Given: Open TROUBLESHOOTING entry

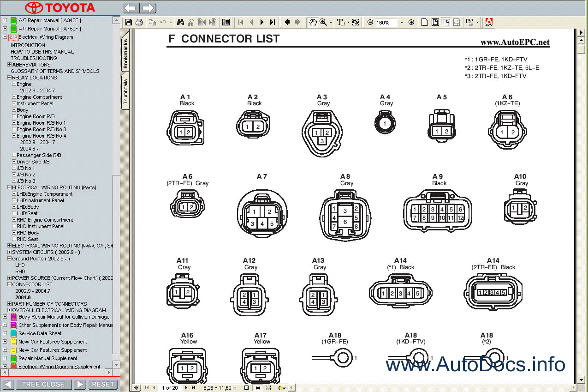Looking at the screenshot, I should click(34, 58).
